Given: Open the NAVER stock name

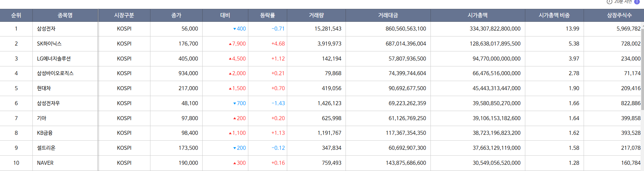Looking at the screenshot, I should tap(45, 163).
